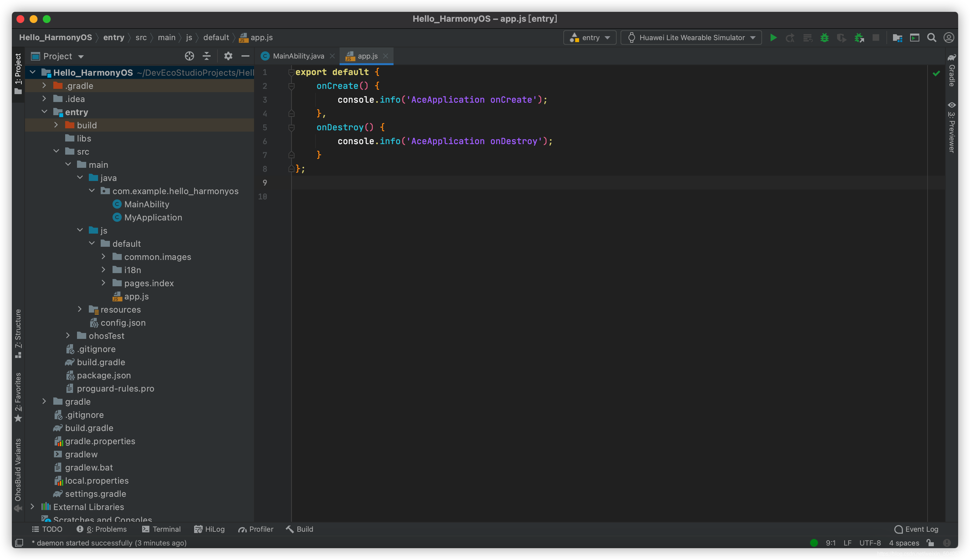
Task: Click the 9:1 cursor position indicator
Action: (830, 543)
